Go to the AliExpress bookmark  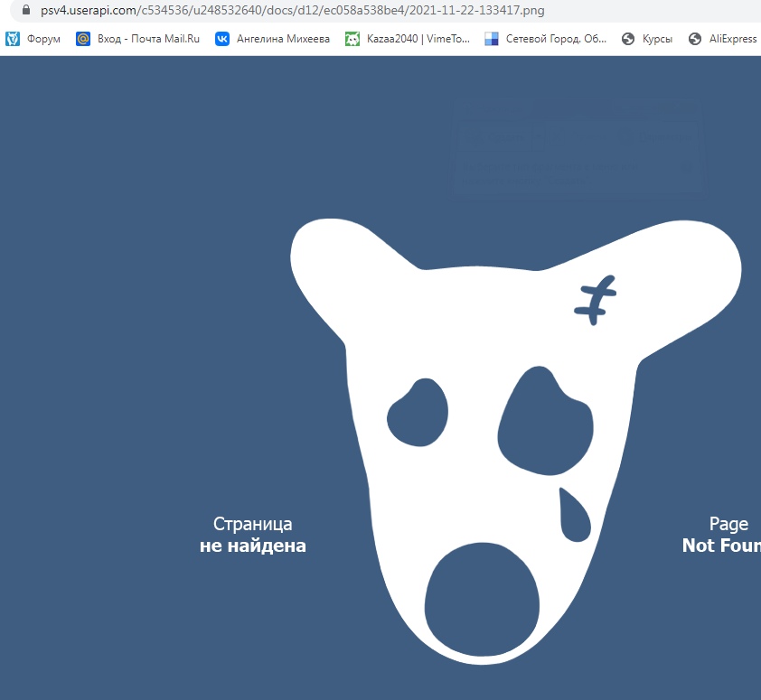point(732,39)
